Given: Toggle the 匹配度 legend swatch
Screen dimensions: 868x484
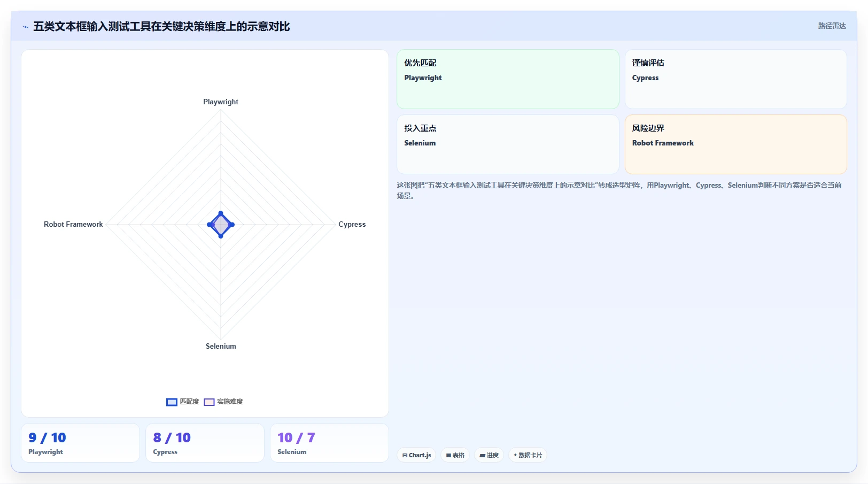Looking at the screenshot, I should click(172, 402).
